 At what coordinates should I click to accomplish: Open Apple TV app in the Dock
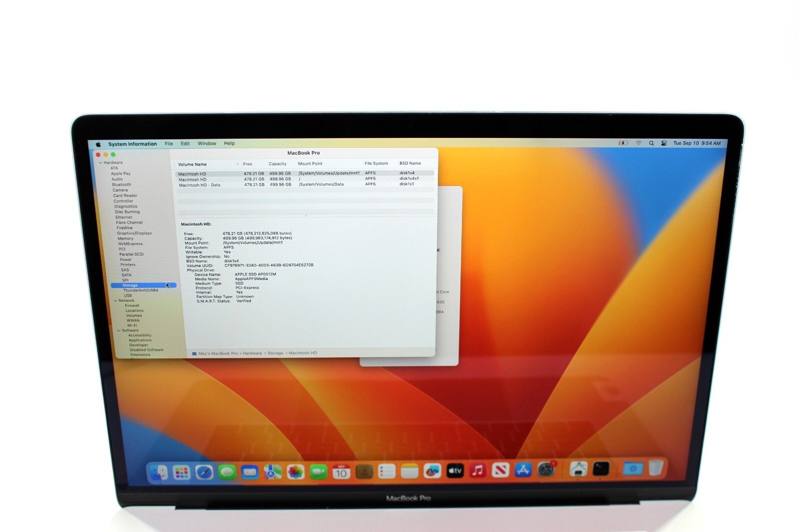[455, 471]
